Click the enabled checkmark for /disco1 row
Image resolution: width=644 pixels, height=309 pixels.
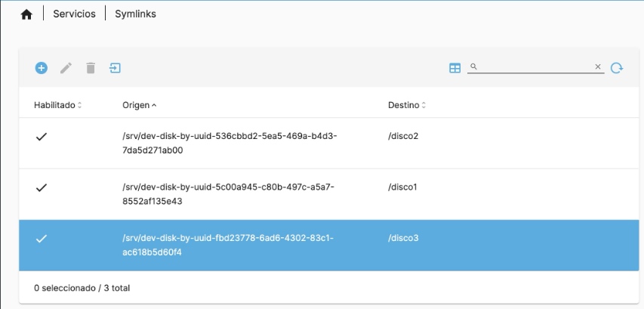(41, 188)
